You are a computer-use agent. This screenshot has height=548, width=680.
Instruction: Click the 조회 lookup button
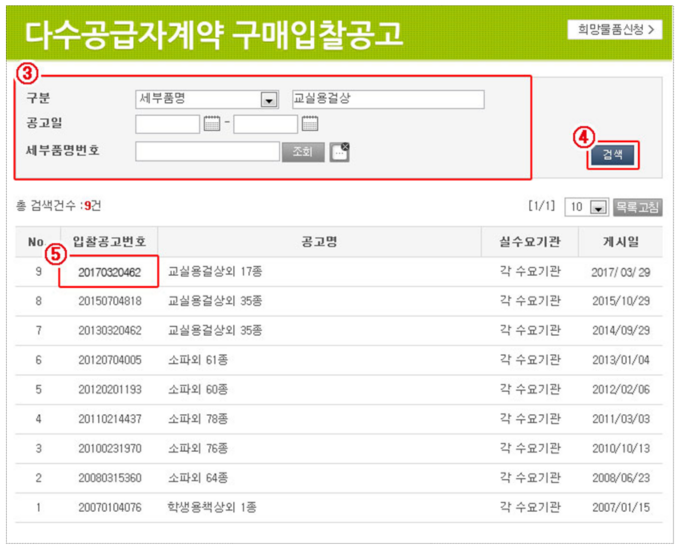[x=303, y=152]
